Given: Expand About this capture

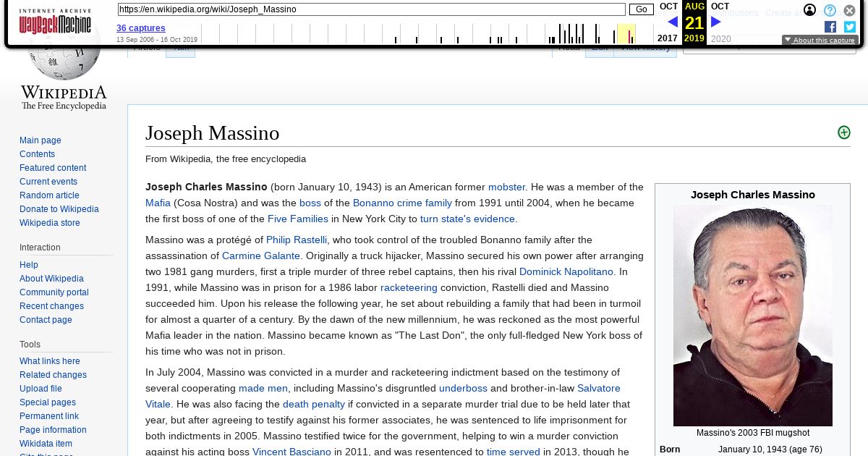Looking at the screenshot, I should (x=820, y=41).
